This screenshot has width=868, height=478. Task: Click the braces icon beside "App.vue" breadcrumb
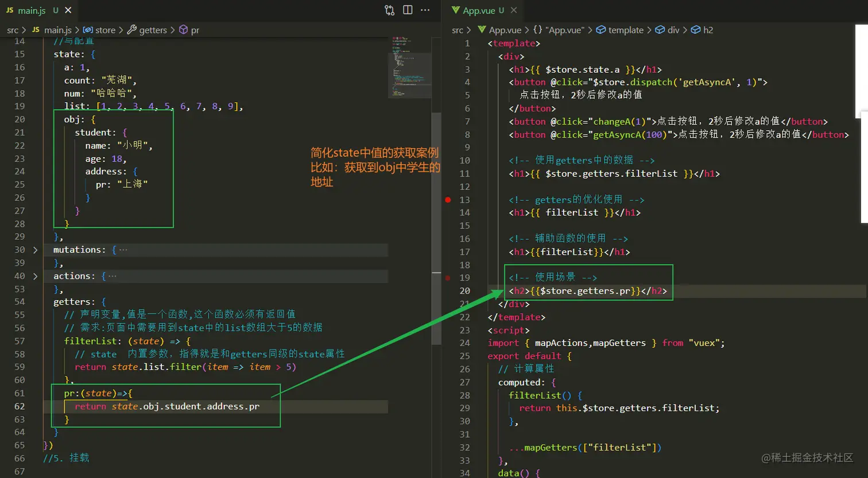(537, 30)
